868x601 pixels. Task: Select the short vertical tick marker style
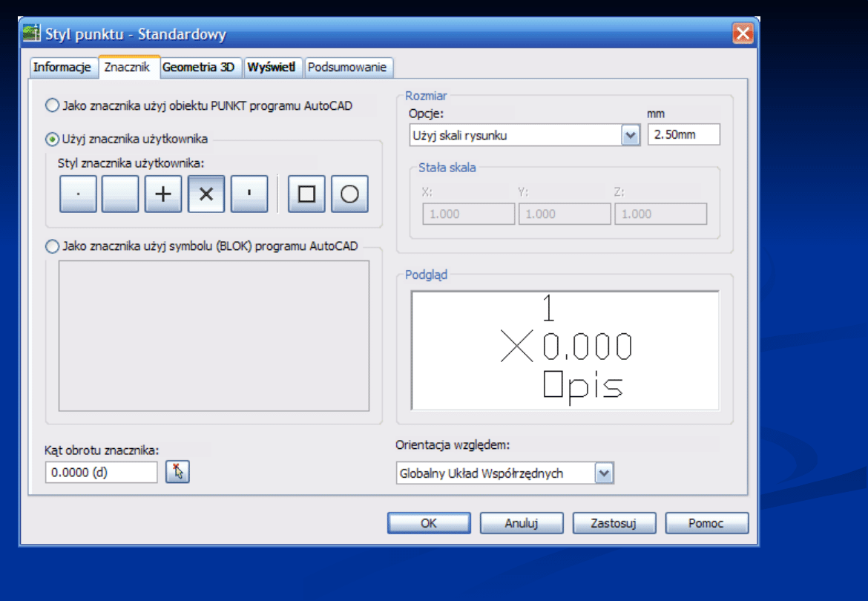(x=249, y=194)
